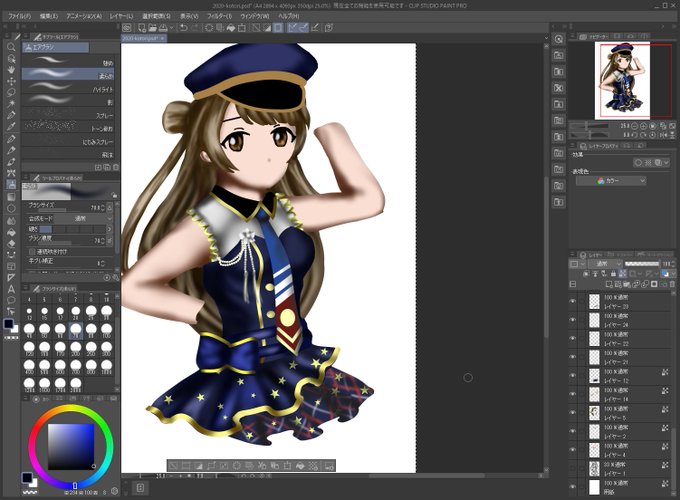Select the ハイライト sub tool
The image size is (680, 500).
[x=68, y=88]
